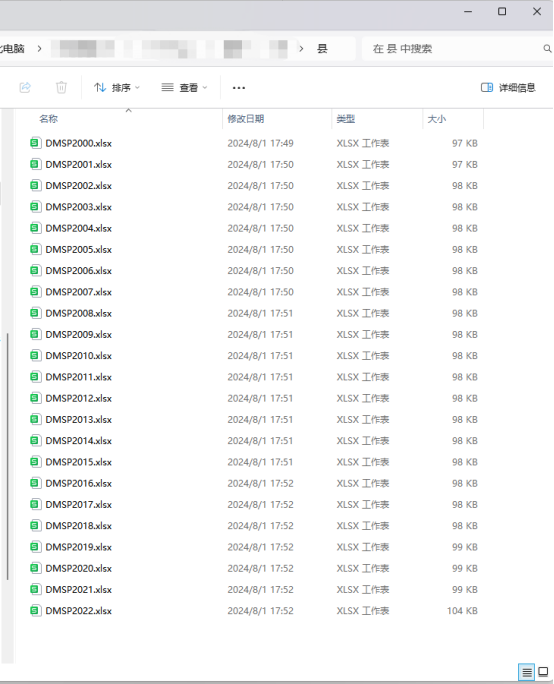Screen dimensions: 554x684
Task: Select file name DMSP2022.xlsx
Action: (x=79, y=611)
